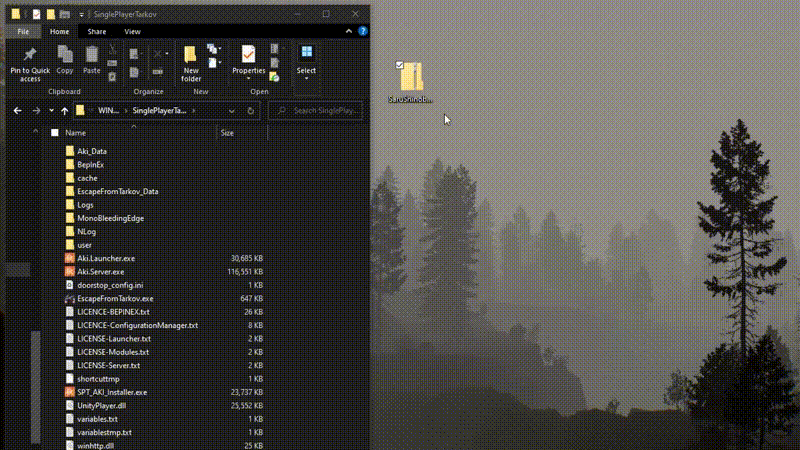Sort files by the Size column header
800x450 pixels.
[227, 133]
